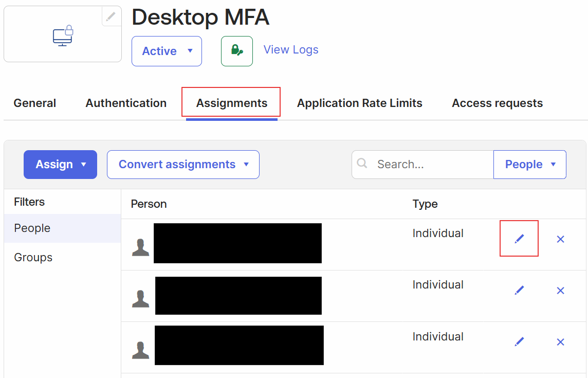Change the People search filter dropdown
Viewport: 588px width, 378px height.
coord(530,164)
